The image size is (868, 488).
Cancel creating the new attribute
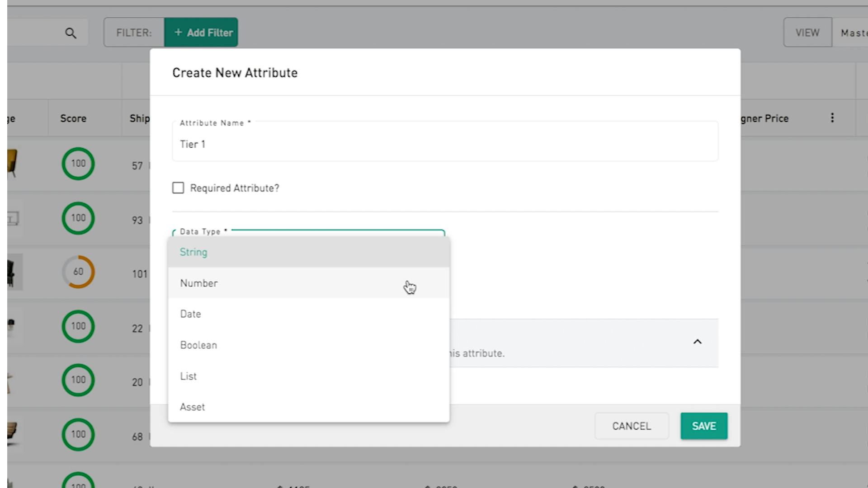631,426
